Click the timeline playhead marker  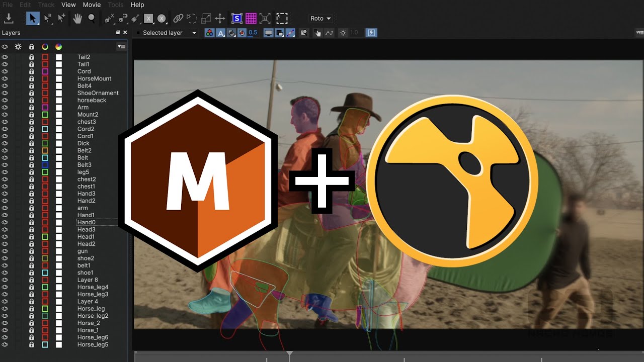pos(290,354)
